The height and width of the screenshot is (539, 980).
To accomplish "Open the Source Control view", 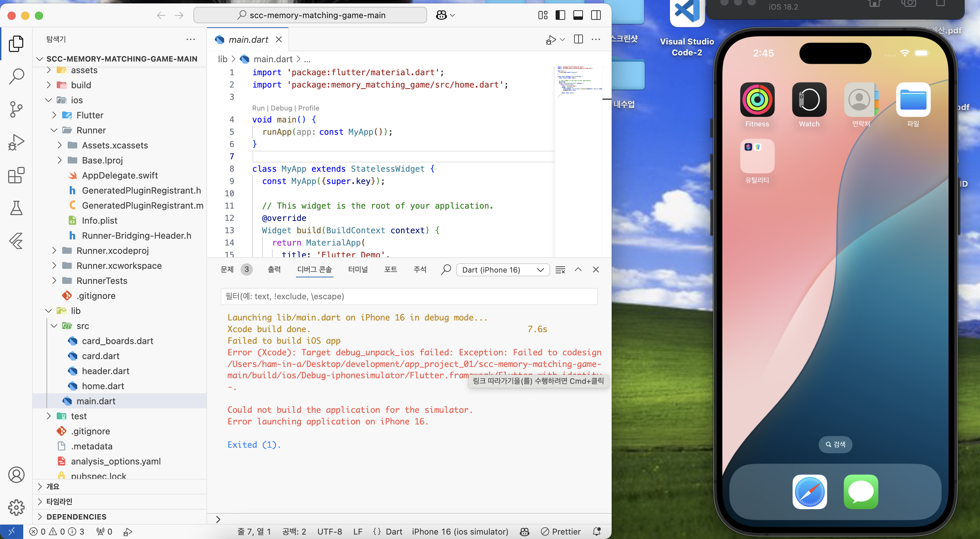I will (16, 110).
